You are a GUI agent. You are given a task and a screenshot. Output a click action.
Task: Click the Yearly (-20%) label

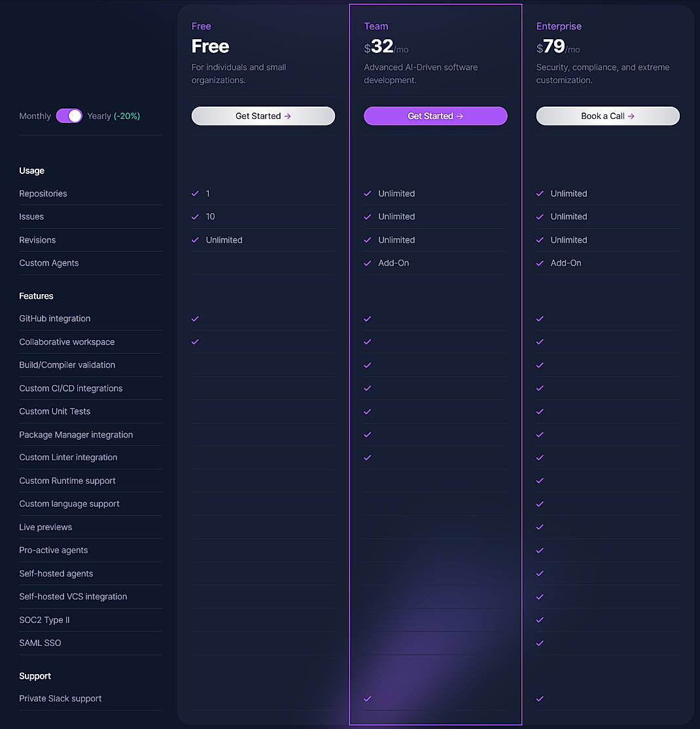tap(114, 116)
